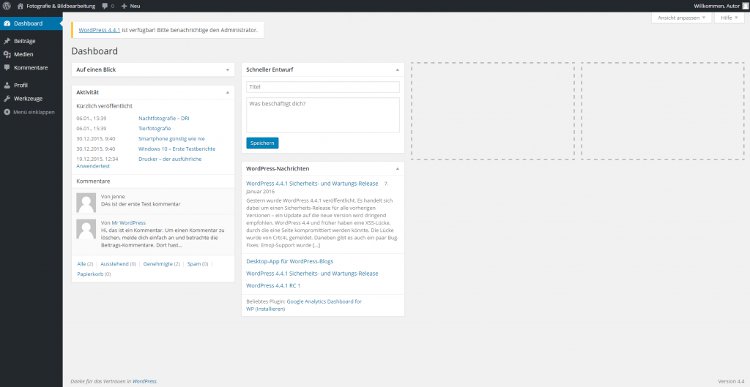Open news headline WordPress 4.4.1 Sicherheits- und Wartungs Release
Screen dimensions: 750x387
[x=312, y=184]
